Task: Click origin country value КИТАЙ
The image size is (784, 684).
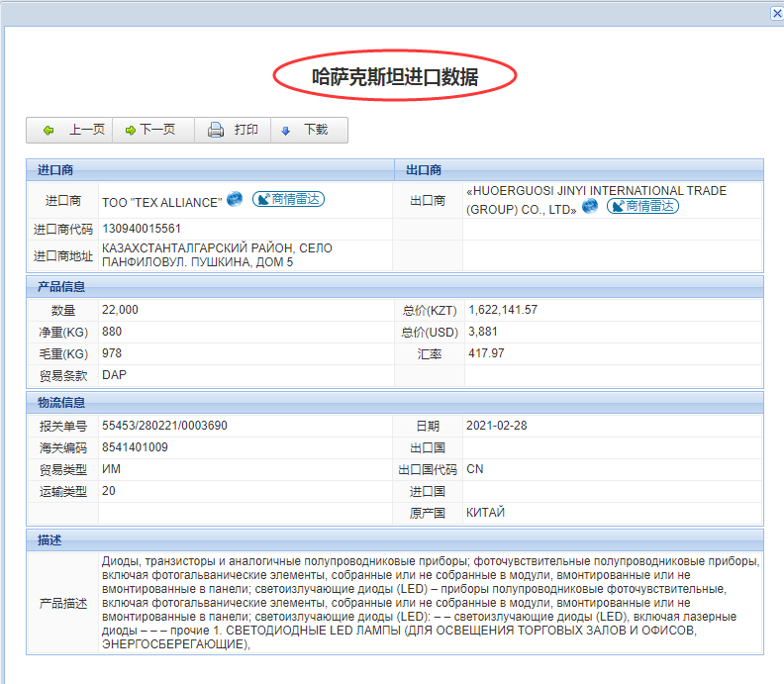Action: click(x=485, y=513)
